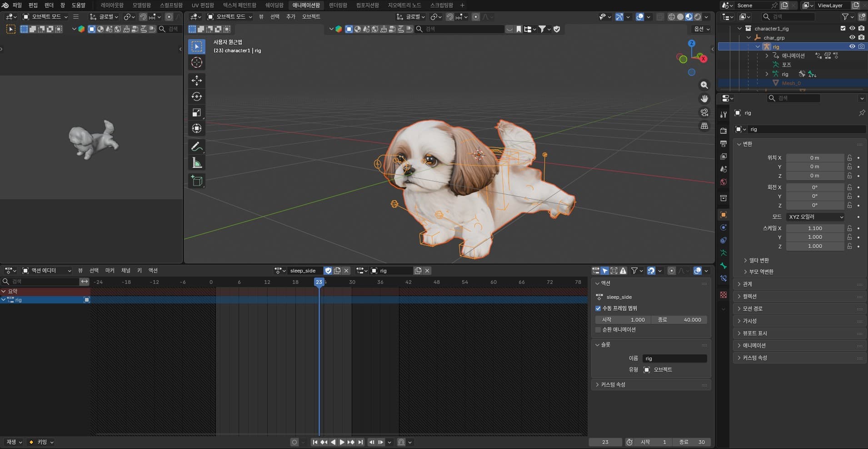Switch to the Shading workspace tab
This screenshot has width=868, height=449.
[274, 5]
